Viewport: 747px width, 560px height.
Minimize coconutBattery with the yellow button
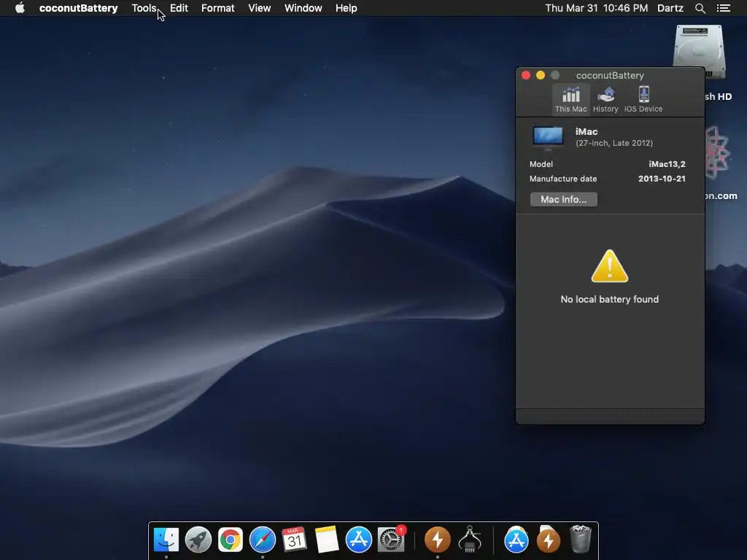click(541, 75)
